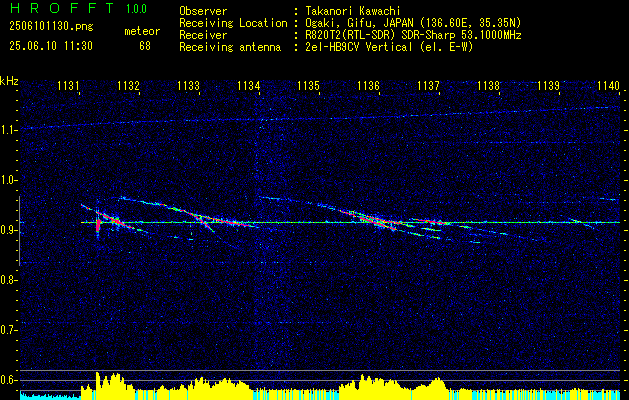Click time marker 1139
This screenshot has width=629, height=400.
pos(548,86)
